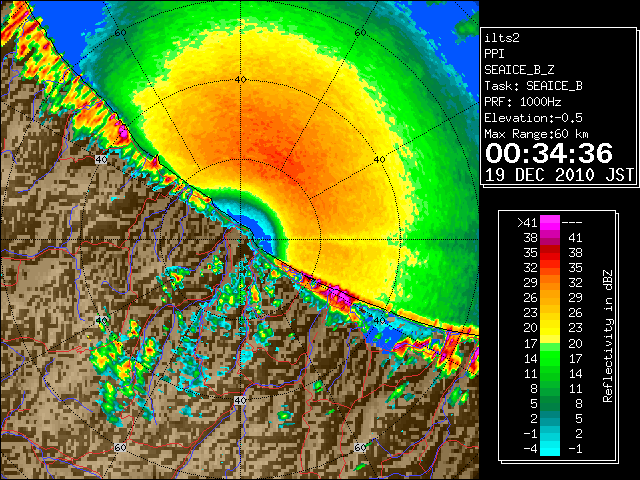Image resolution: width=640 pixels, height=480 pixels.
Task: Pick the cyan swatch at color bar bottom
Action: (550, 449)
